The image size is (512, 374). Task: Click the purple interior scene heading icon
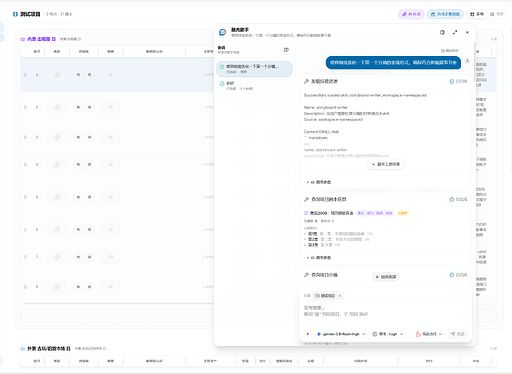click(x=23, y=39)
